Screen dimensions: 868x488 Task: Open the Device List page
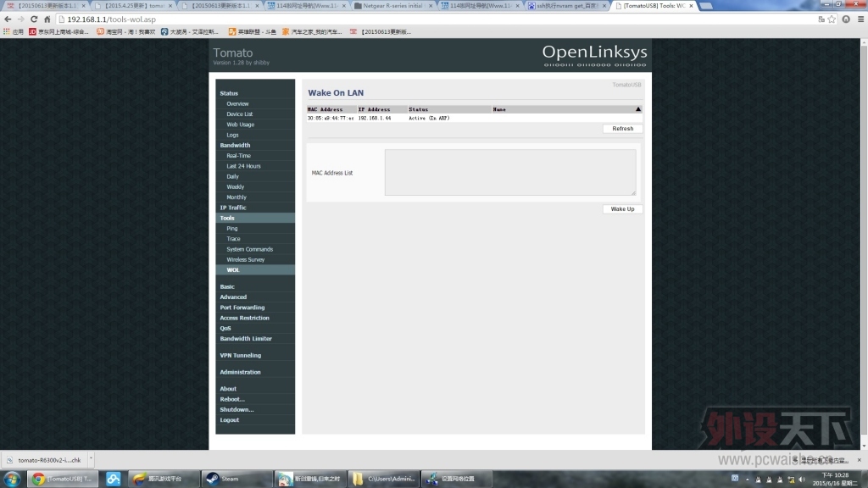(239, 114)
